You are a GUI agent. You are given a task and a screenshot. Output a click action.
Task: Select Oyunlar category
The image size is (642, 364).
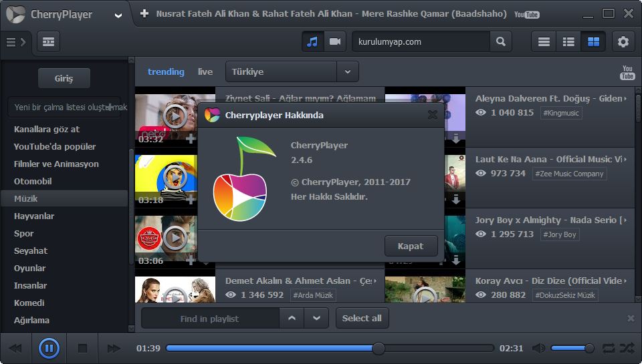click(x=29, y=268)
